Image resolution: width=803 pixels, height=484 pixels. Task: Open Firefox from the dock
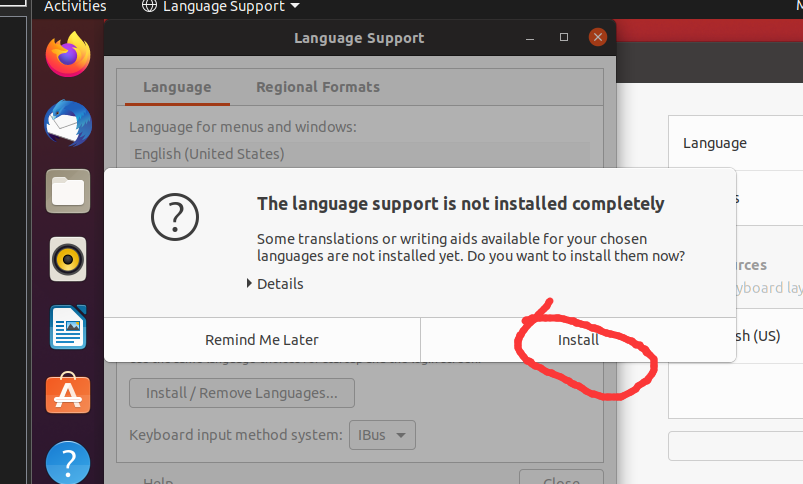68,55
